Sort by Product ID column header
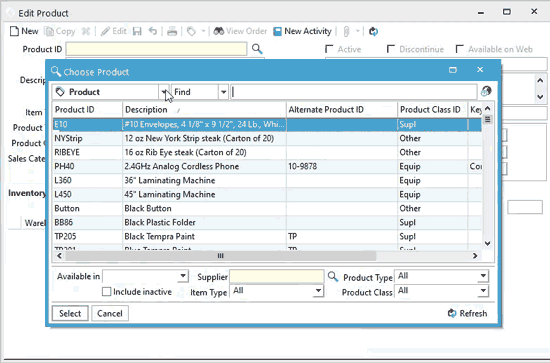 tap(87, 110)
